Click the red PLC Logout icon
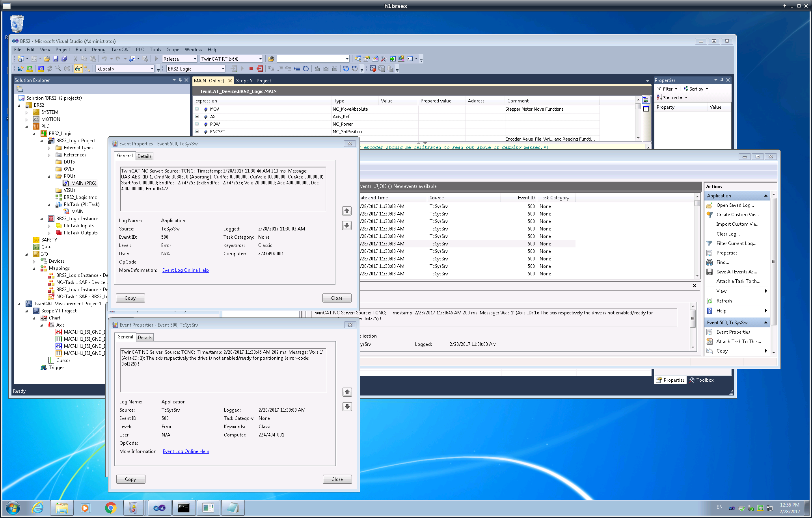The image size is (812, 518). 260,69
